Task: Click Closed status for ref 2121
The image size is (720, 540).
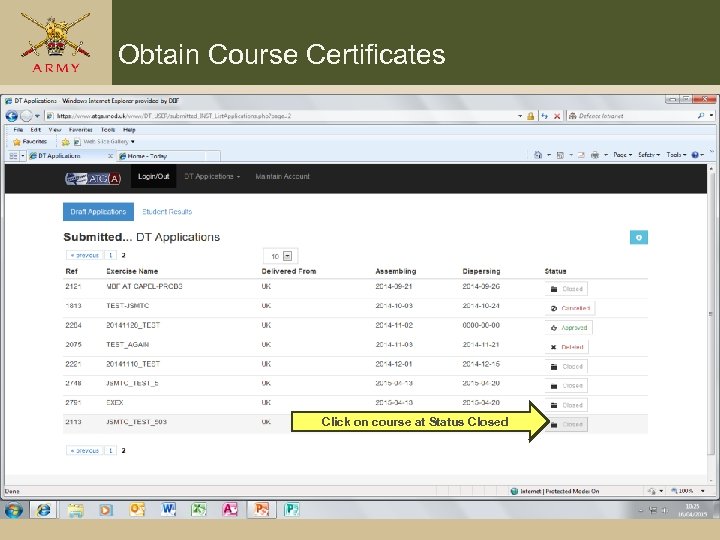Action: click(x=567, y=289)
